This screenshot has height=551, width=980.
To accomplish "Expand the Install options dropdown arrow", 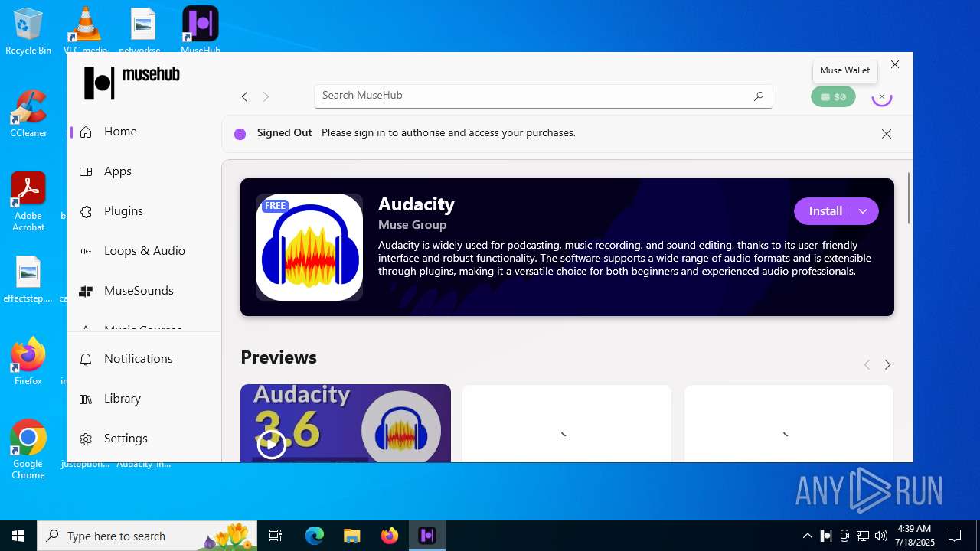I will (863, 211).
